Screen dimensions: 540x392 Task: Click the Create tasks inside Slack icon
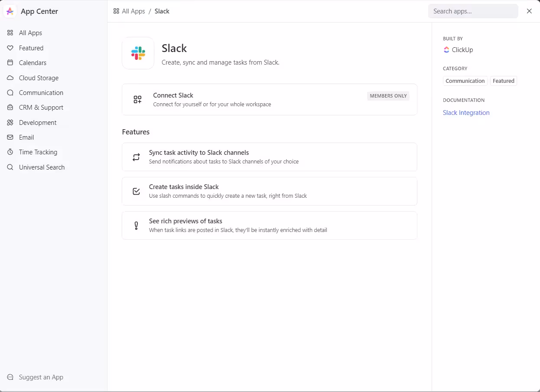(x=136, y=191)
